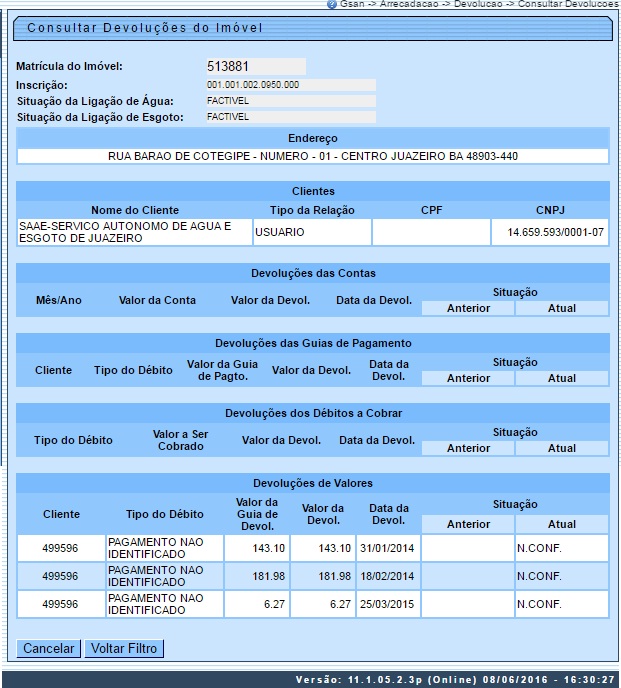Screen dimensions: 621x688
Task: Click the Voltar Filtro button
Action: [x=123, y=648]
